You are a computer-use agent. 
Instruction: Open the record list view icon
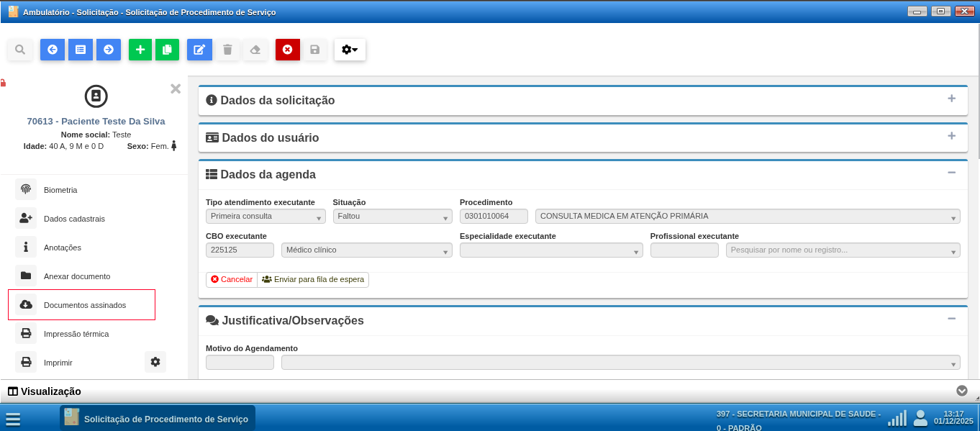tap(81, 50)
